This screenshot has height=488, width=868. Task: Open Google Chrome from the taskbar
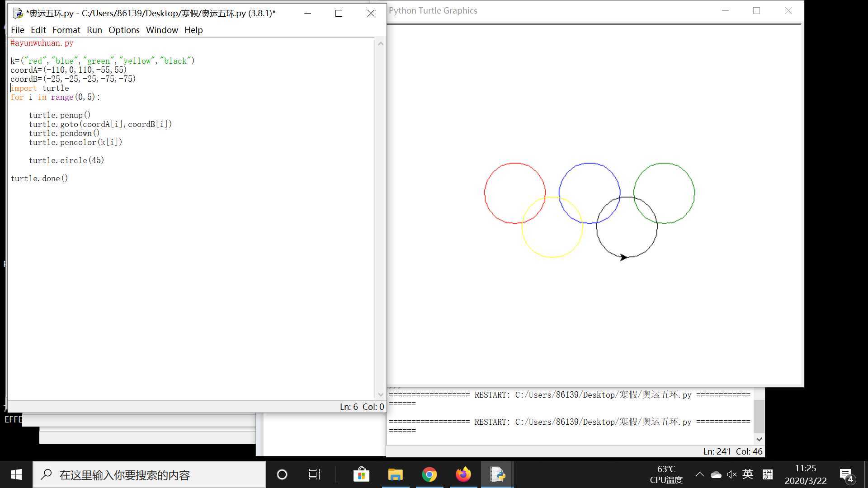pos(429,474)
